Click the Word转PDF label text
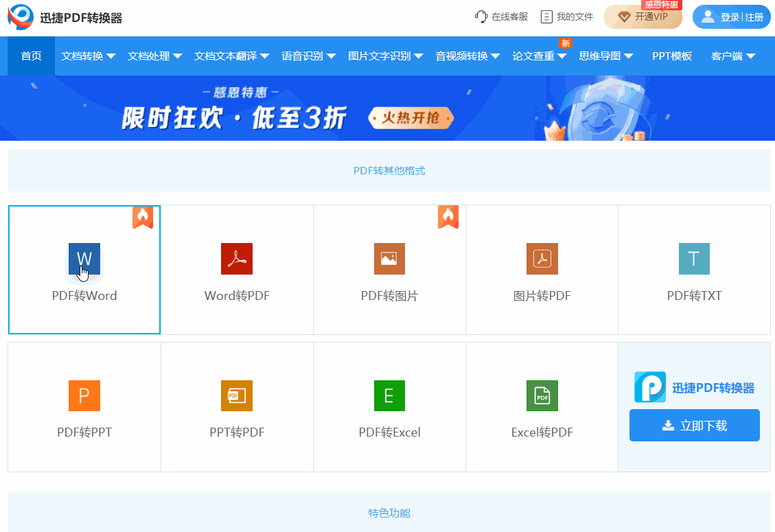Screen dimensions: 775x532 [x=237, y=296]
